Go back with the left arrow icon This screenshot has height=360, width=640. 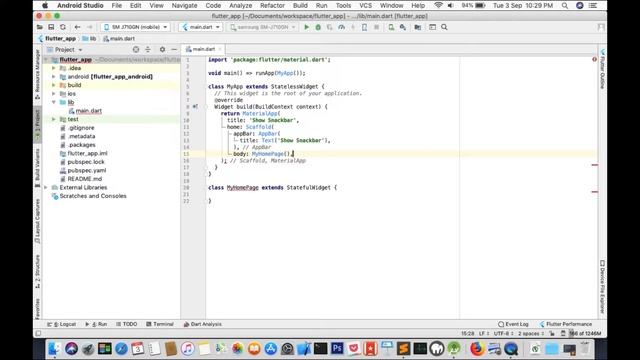point(77,27)
